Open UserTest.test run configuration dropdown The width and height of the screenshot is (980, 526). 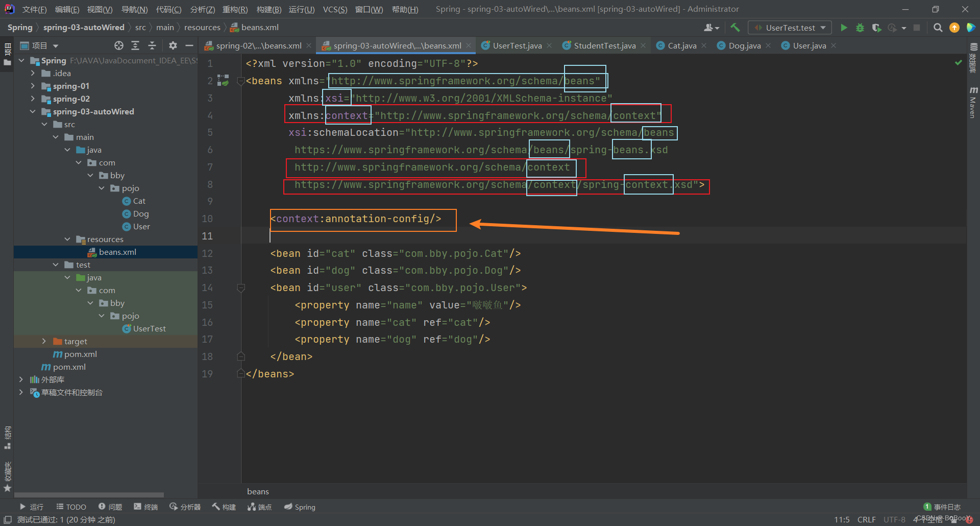point(790,28)
